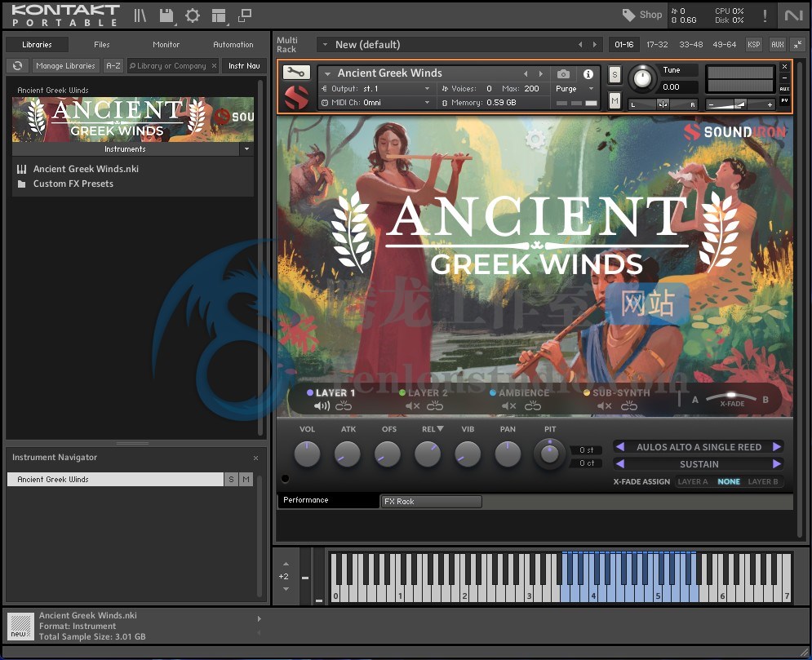Open Kontakt options gear icon
The image size is (812, 660).
click(x=193, y=16)
